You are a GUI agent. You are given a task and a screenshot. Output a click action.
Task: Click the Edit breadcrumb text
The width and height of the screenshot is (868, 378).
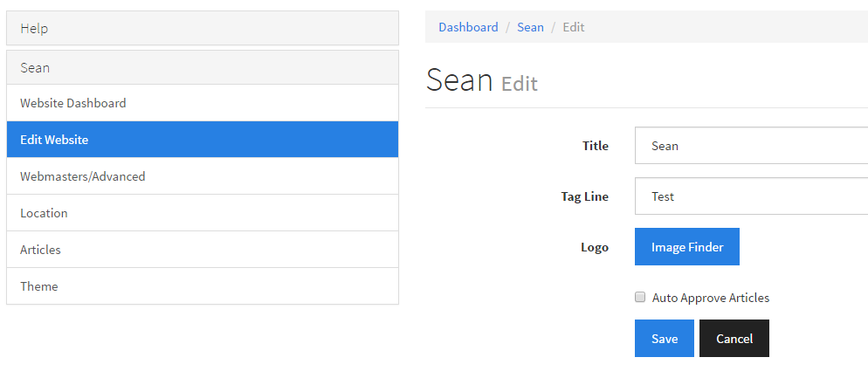[x=574, y=27]
